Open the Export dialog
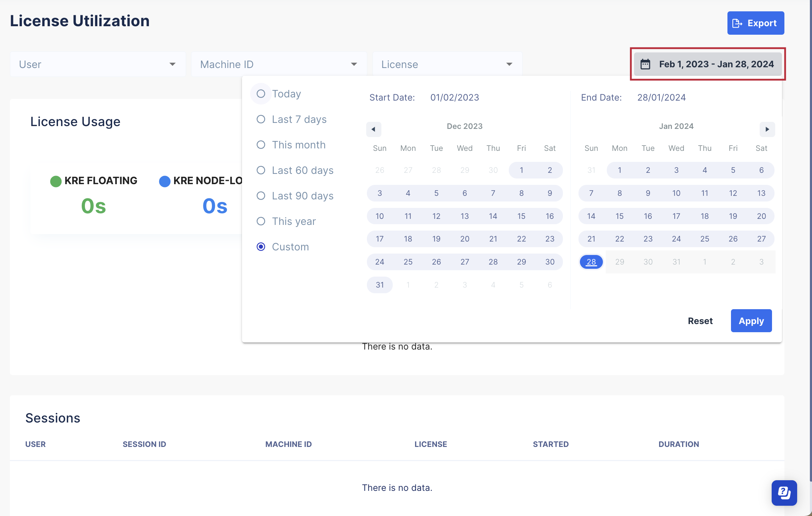The height and width of the screenshot is (516, 812). point(755,23)
